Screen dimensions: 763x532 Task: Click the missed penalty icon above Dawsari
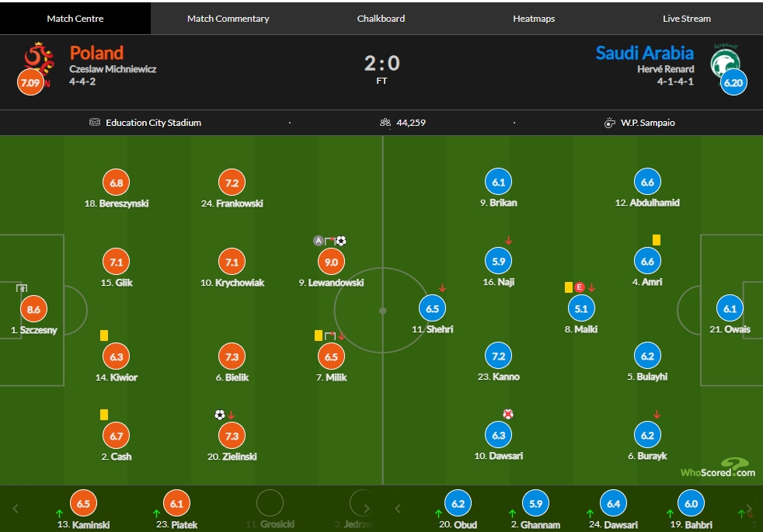(508, 414)
